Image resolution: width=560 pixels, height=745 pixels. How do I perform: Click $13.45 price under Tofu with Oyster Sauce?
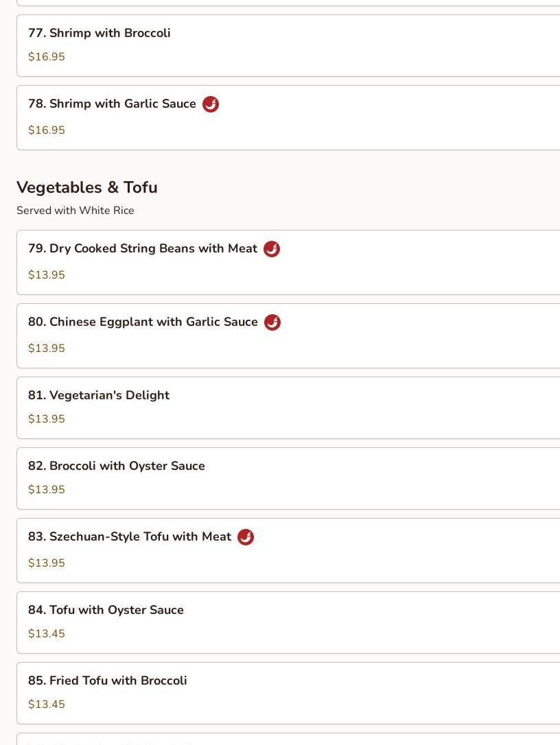[x=47, y=634]
